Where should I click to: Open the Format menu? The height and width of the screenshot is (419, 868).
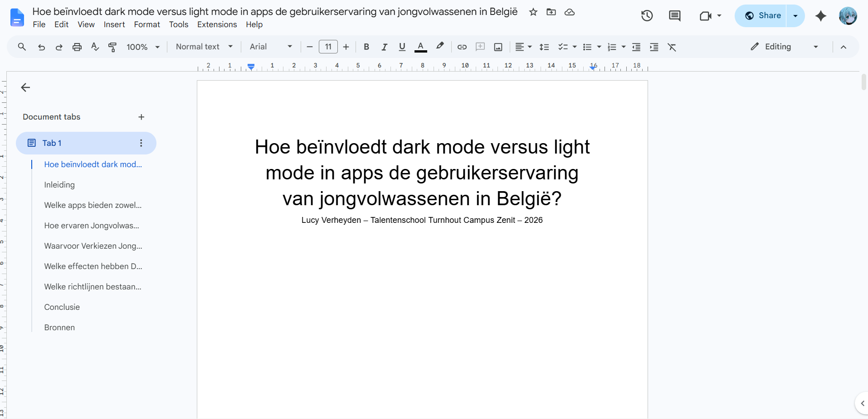coord(147,24)
